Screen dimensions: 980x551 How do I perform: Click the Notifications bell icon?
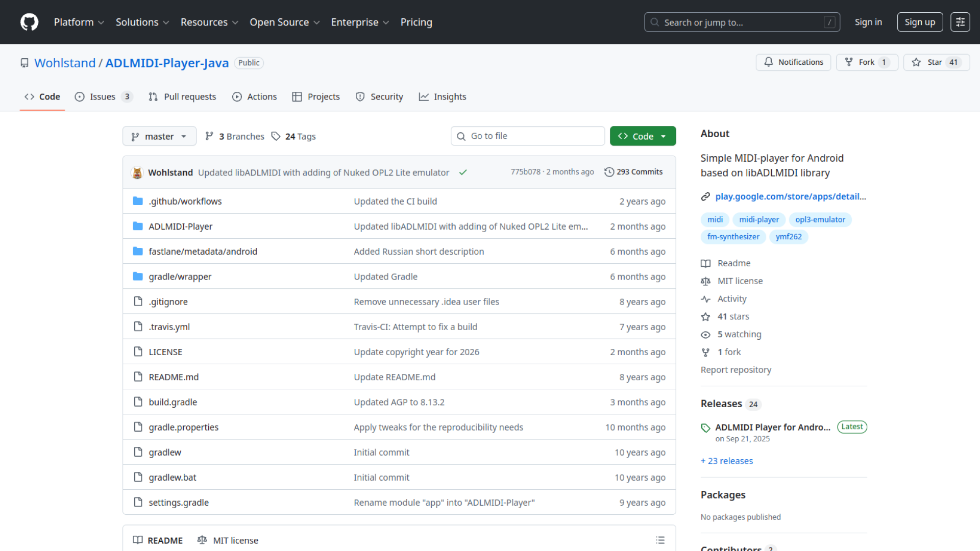(x=768, y=62)
